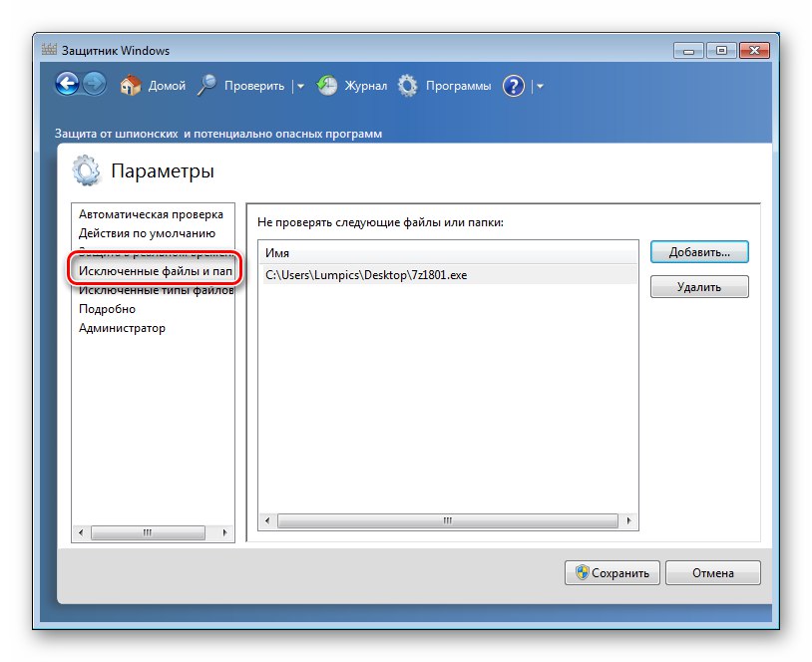The height and width of the screenshot is (662, 812).
Task: Save settings with the Сохранить button
Action: [612, 573]
